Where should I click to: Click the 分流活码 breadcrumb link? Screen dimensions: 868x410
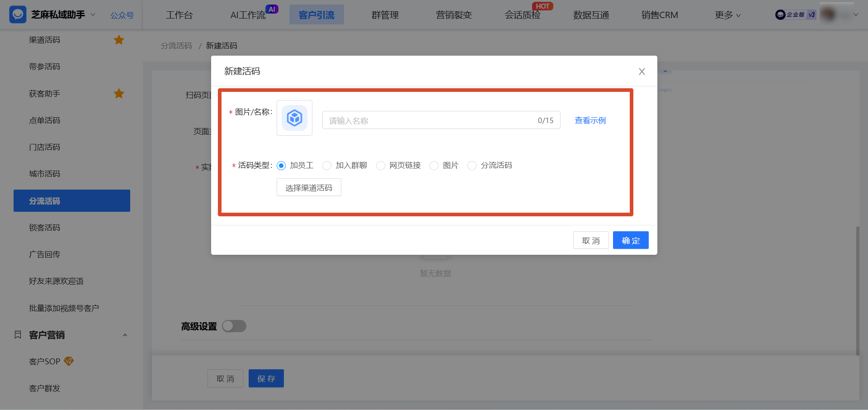(176, 46)
